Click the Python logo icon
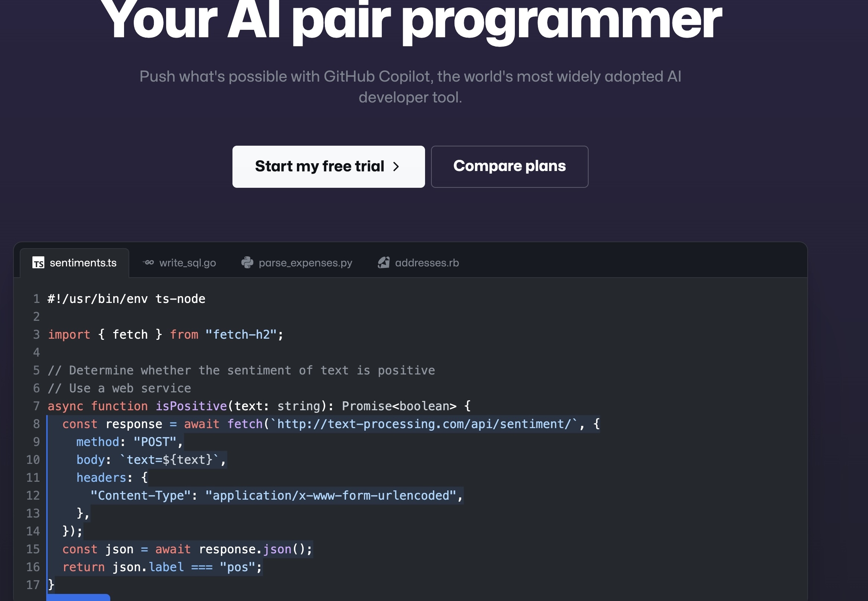This screenshot has width=868, height=601. [247, 262]
